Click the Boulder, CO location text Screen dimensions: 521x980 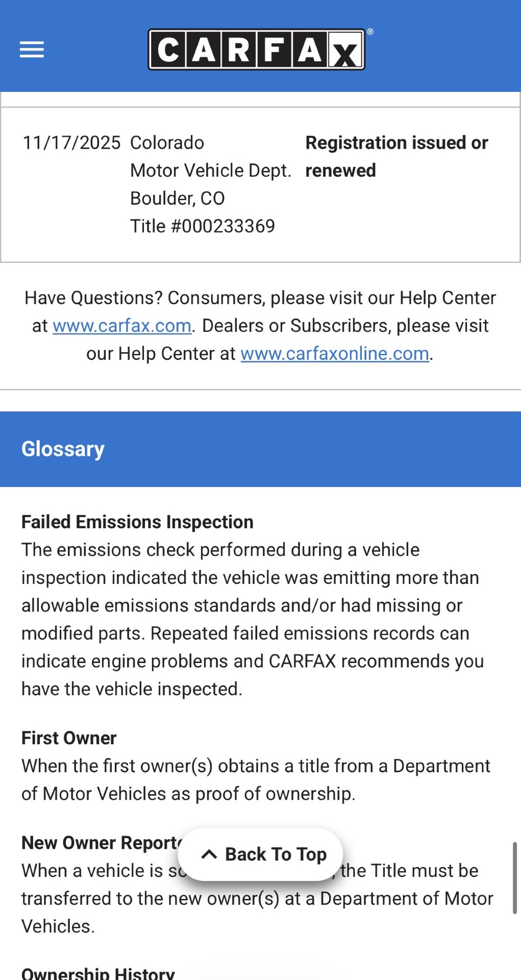(x=178, y=198)
